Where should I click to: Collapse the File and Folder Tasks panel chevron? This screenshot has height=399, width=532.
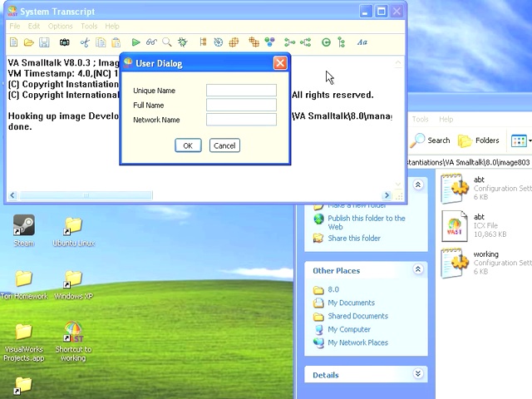(x=418, y=185)
